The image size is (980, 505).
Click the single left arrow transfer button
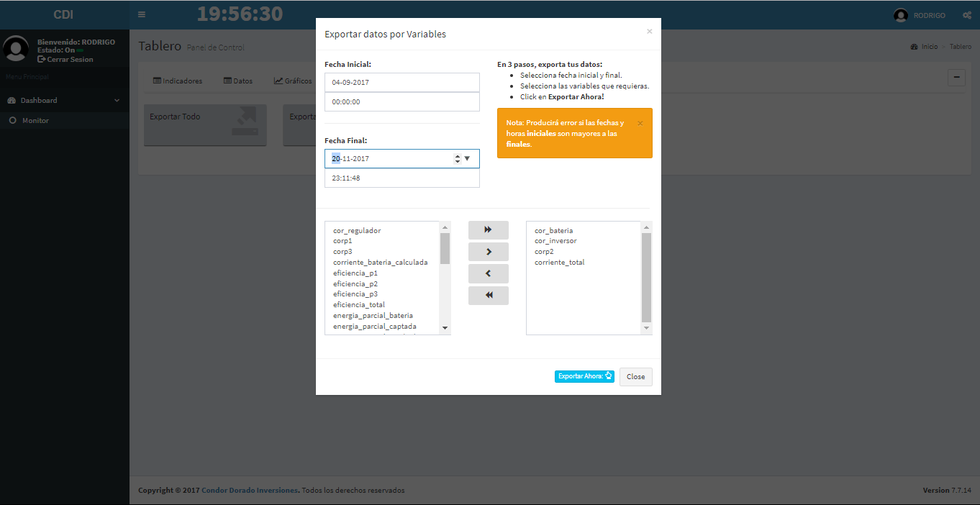pyautogui.click(x=488, y=273)
